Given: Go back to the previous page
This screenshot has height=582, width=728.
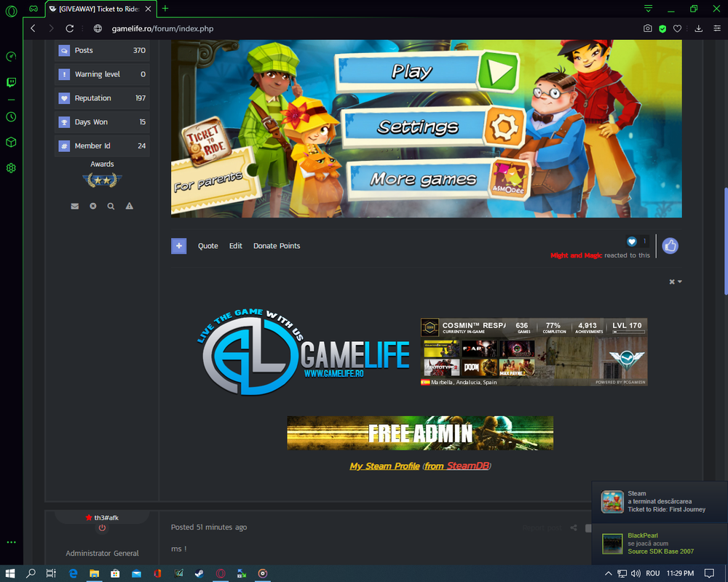Looking at the screenshot, I should coord(33,28).
